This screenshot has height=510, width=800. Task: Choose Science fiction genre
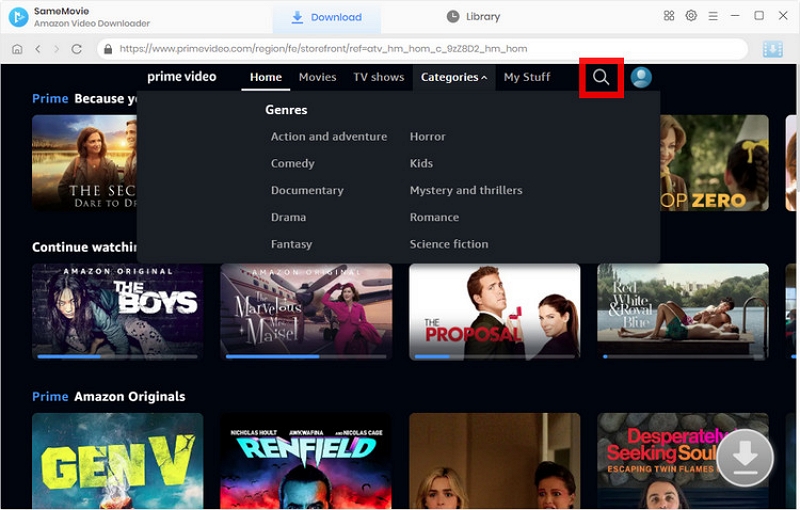click(x=449, y=244)
